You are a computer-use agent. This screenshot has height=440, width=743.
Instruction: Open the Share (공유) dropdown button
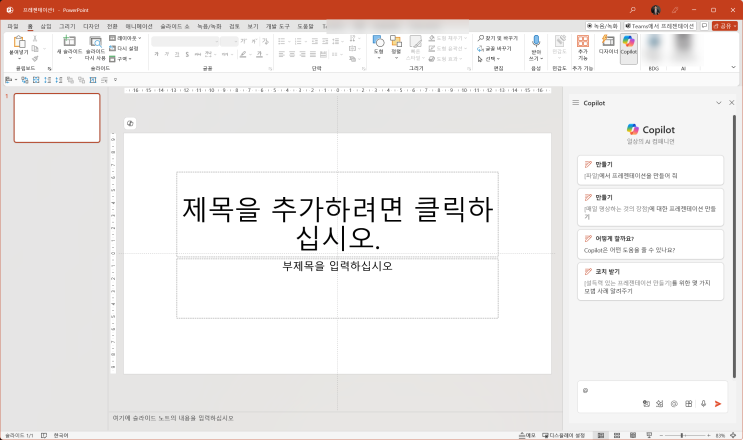(x=723, y=25)
